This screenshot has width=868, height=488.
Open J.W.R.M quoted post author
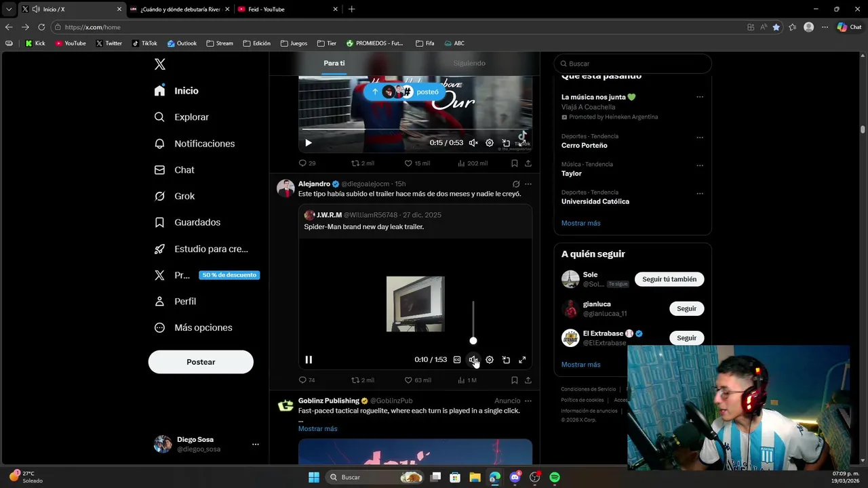(329, 215)
